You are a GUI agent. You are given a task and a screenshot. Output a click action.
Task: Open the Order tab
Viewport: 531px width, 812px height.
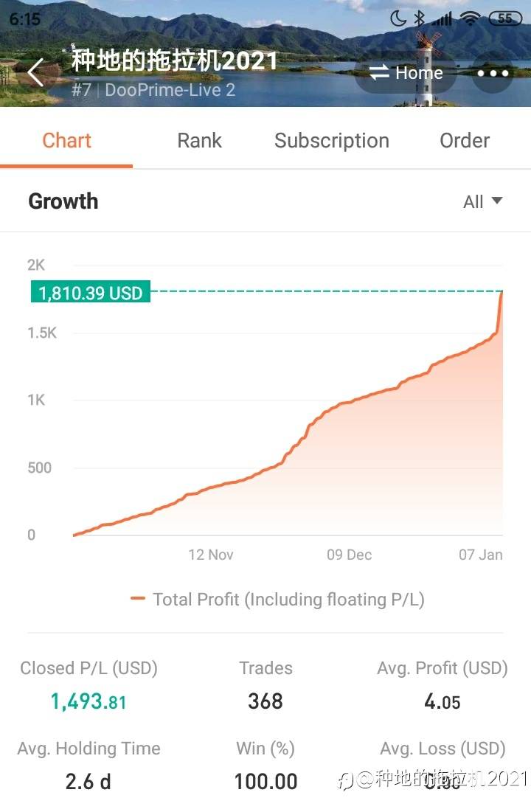pos(465,140)
